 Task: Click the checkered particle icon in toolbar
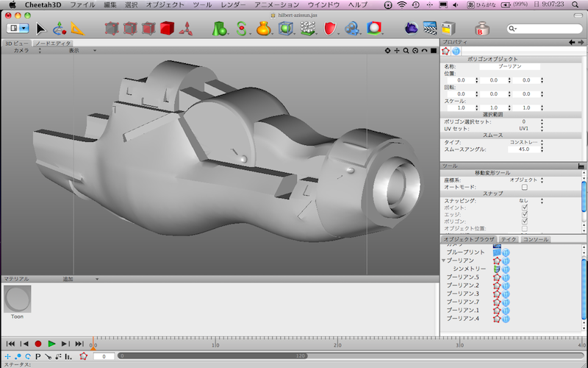pyautogui.click(x=309, y=29)
